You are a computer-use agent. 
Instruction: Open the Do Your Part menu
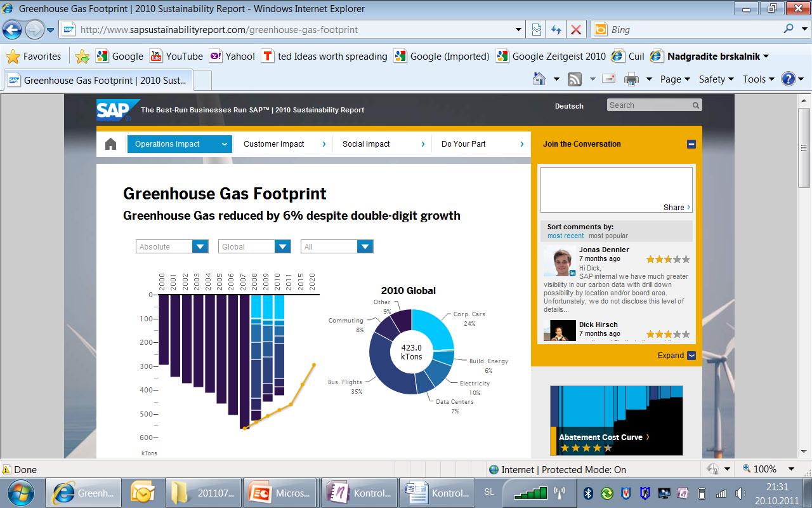481,144
